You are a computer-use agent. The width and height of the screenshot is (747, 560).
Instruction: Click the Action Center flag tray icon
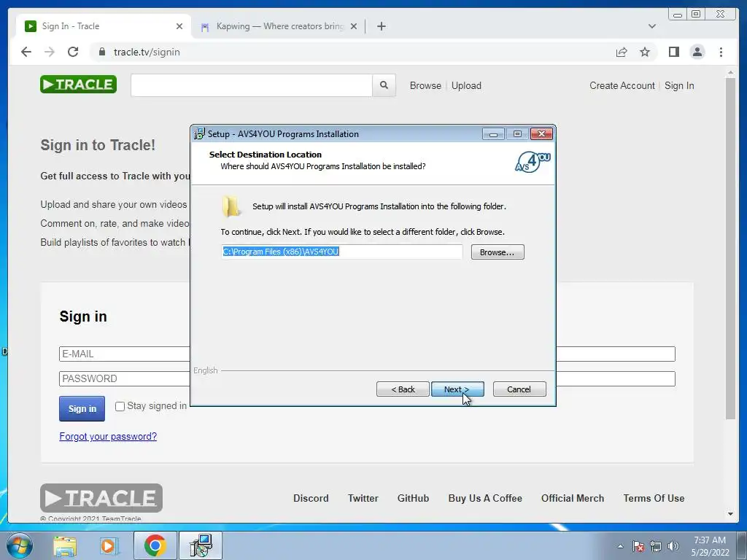(638, 546)
